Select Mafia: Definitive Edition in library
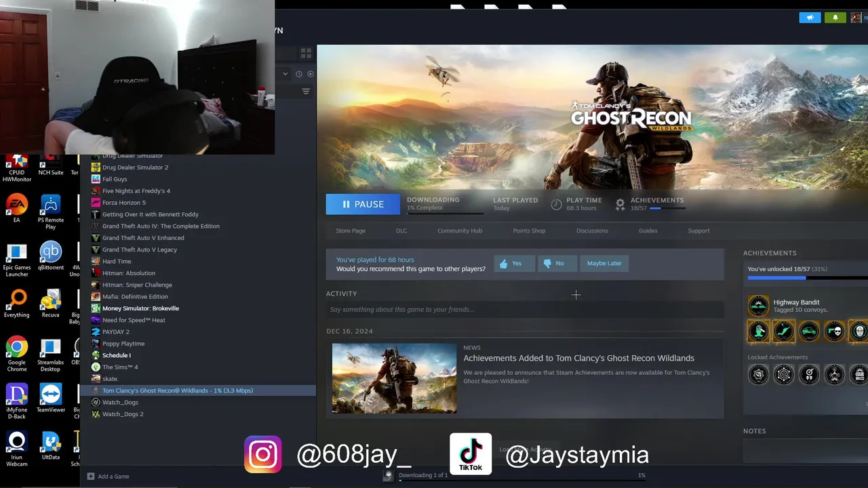Viewport: 868px width, 488px height. [x=135, y=297]
